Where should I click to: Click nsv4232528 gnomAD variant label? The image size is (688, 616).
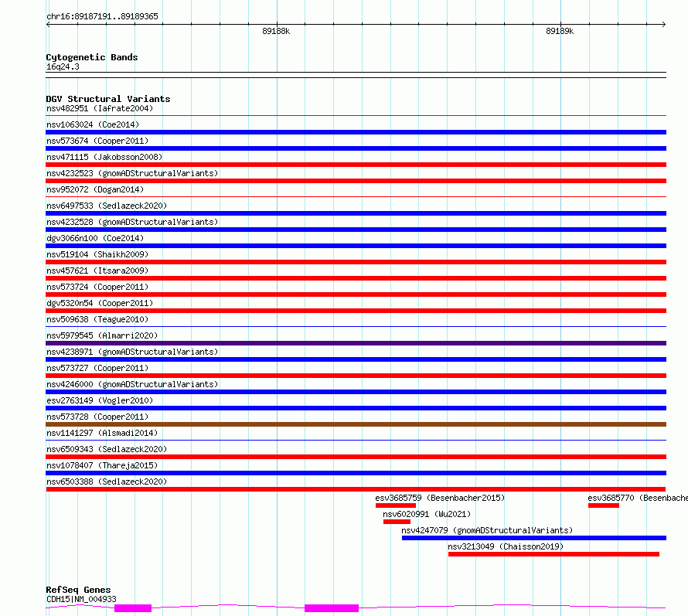(x=132, y=222)
